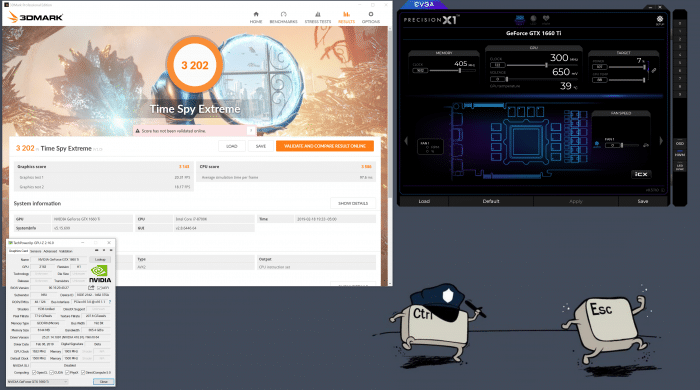Go to next panel with the right arrow in Precision X1
Image resolution: width=700 pixels, height=390 pixels.
[x=661, y=141]
